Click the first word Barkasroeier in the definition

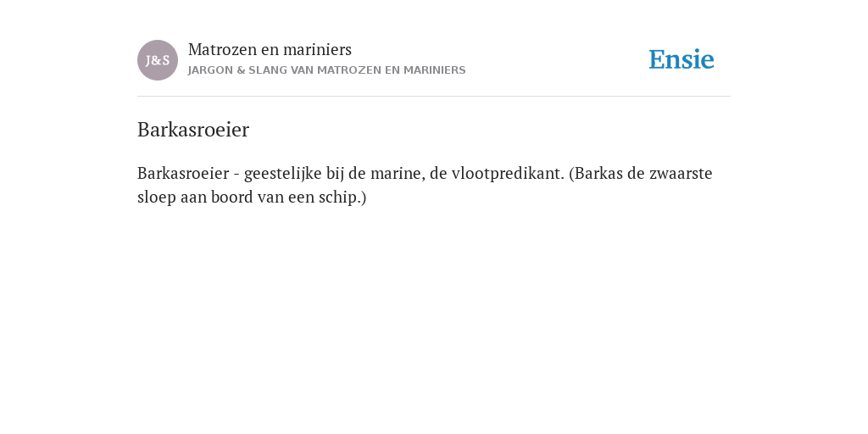point(183,173)
